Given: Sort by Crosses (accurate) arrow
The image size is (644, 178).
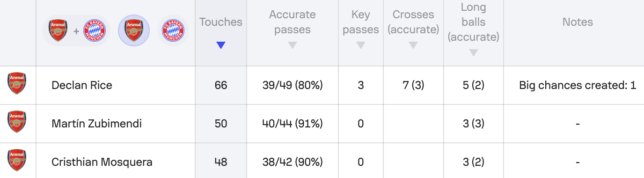Looking at the screenshot, I should coord(413,45).
